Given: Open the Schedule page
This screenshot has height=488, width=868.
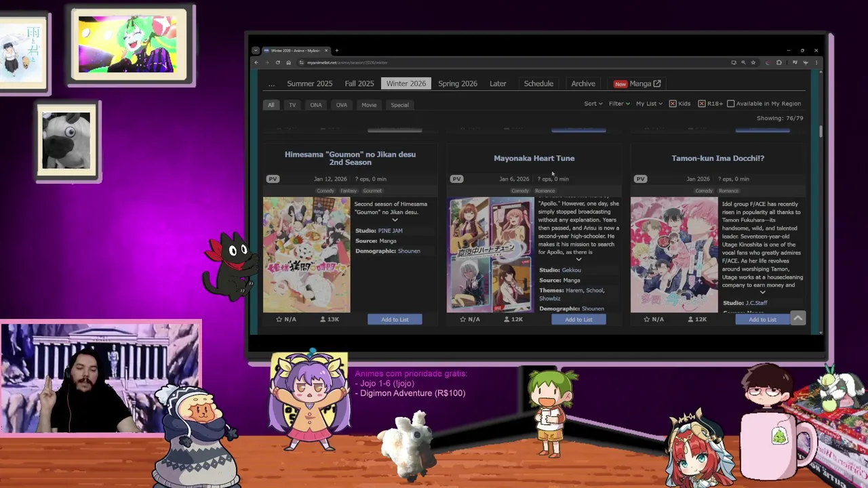Looking at the screenshot, I should (x=538, y=83).
